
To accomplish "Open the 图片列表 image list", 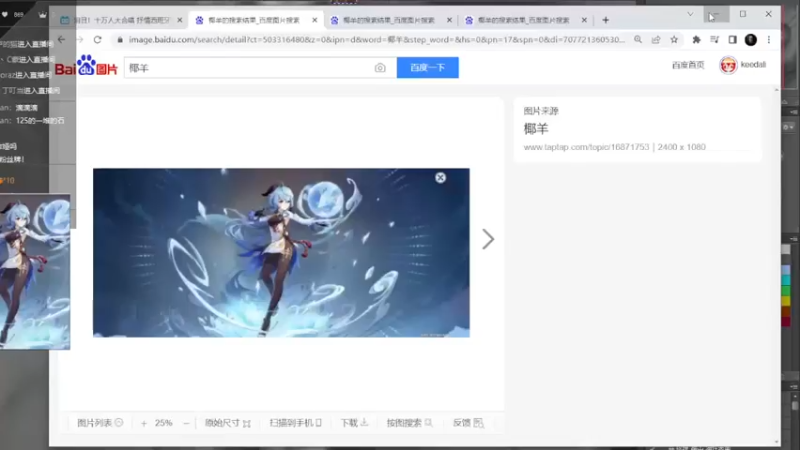I will (100, 423).
